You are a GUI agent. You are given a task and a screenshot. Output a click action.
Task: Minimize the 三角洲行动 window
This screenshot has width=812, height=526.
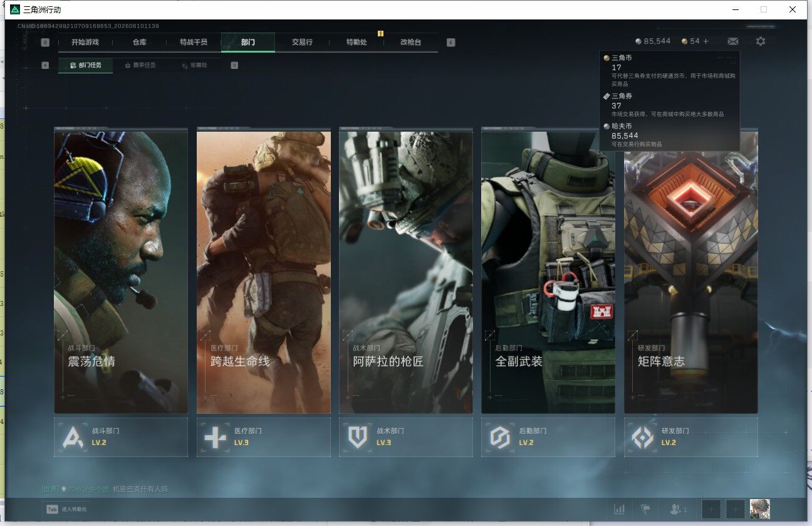[x=735, y=9]
